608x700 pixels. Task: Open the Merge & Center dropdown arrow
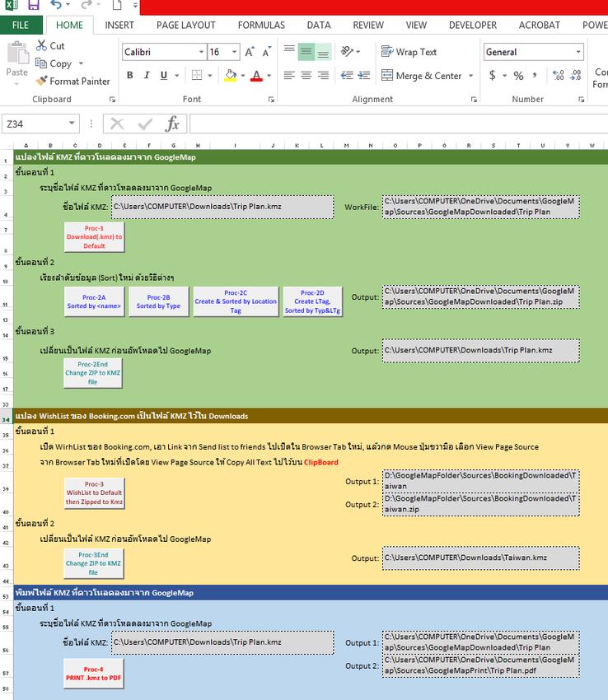pyautogui.click(x=471, y=76)
